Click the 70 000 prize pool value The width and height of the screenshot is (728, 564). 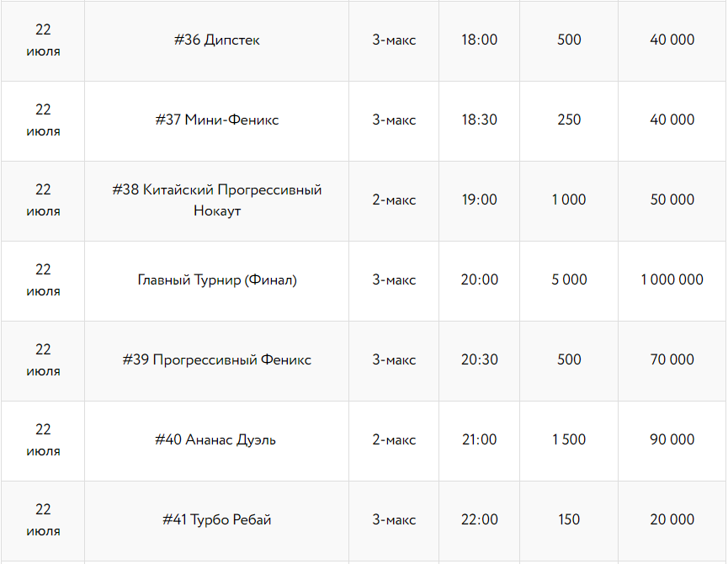click(x=672, y=359)
